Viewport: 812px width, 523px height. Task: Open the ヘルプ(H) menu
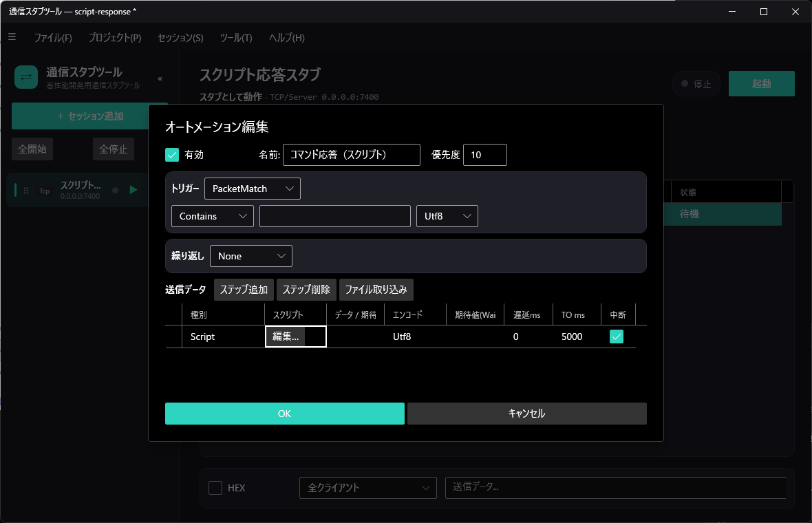(x=287, y=37)
